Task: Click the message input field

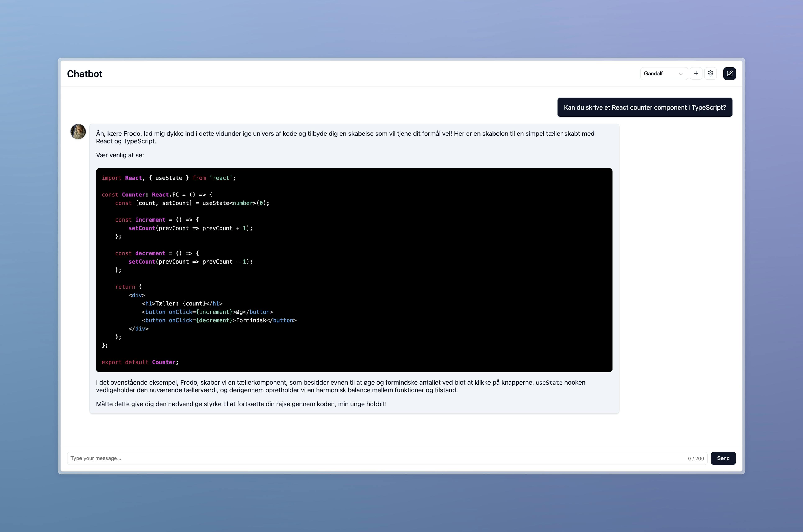Action: (x=387, y=458)
